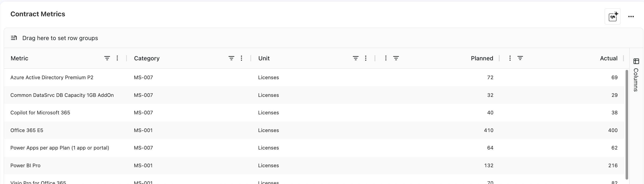Open the AI assistant sparkle icon
The height and width of the screenshot is (184, 644).
click(x=613, y=17)
